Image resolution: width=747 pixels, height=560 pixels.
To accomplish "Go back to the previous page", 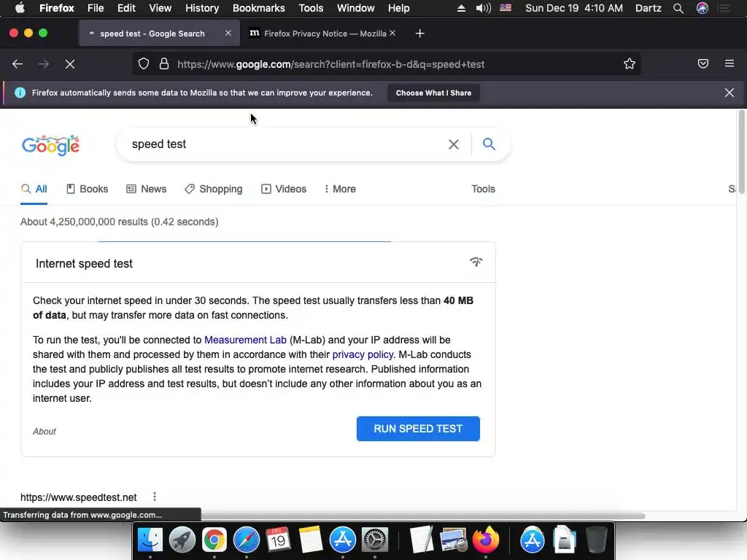I will [18, 64].
